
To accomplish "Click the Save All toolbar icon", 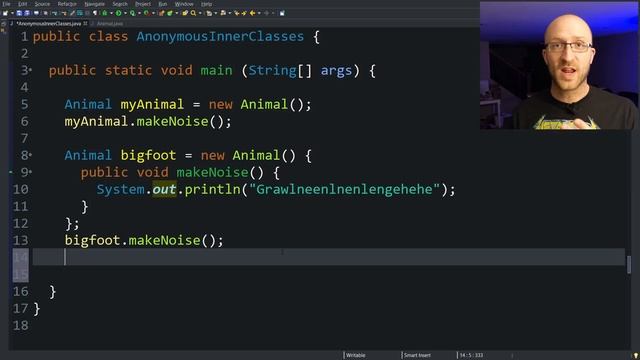I will coord(27,13).
